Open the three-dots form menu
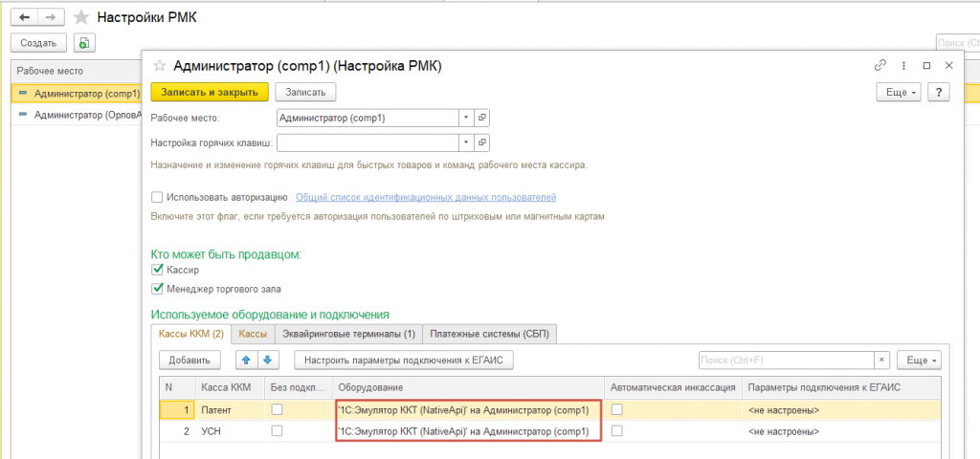This screenshot has width=980, height=459. [903, 65]
